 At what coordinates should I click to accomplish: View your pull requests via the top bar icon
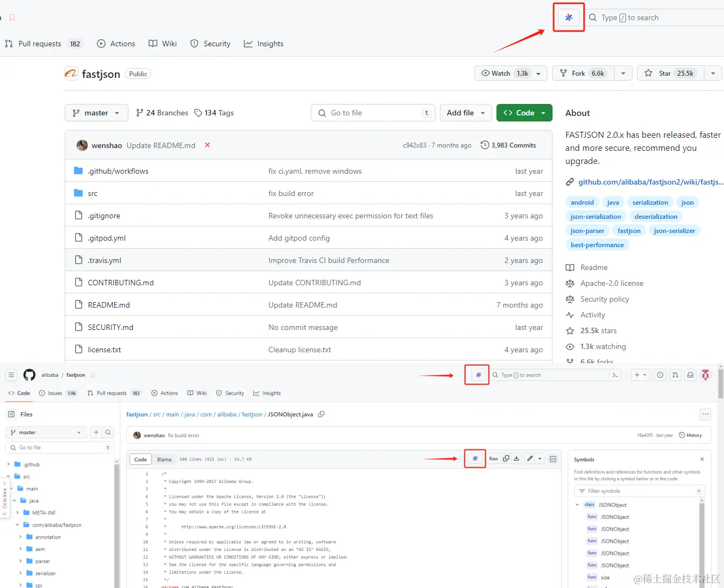point(675,375)
